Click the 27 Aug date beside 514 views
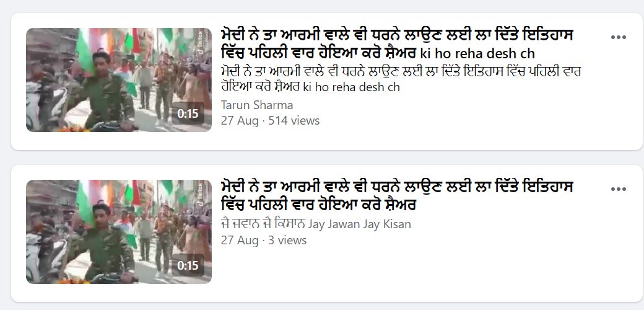This screenshot has width=644, height=310. [x=240, y=121]
